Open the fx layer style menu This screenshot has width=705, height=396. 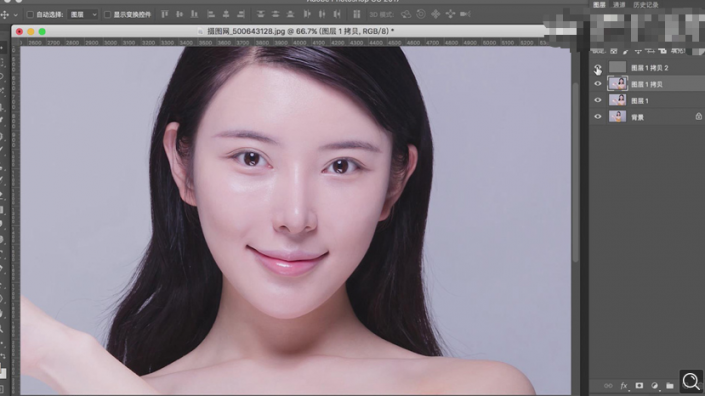(x=624, y=386)
